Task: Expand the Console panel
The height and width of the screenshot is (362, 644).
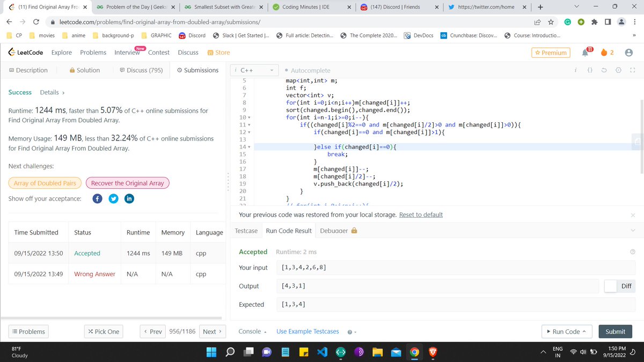Action: [252, 331]
